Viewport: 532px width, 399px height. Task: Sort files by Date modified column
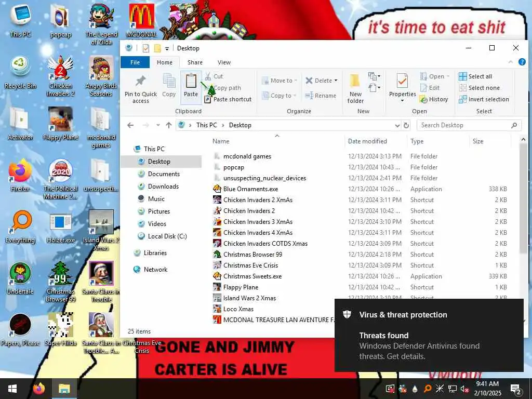click(x=367, y=141)
